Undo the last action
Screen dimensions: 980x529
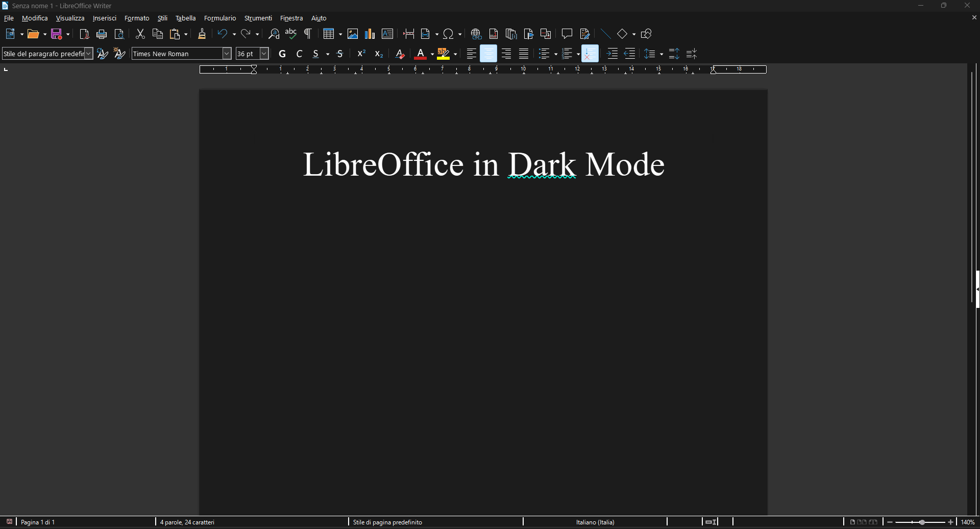pyautogui.click(x=223, y=34)
